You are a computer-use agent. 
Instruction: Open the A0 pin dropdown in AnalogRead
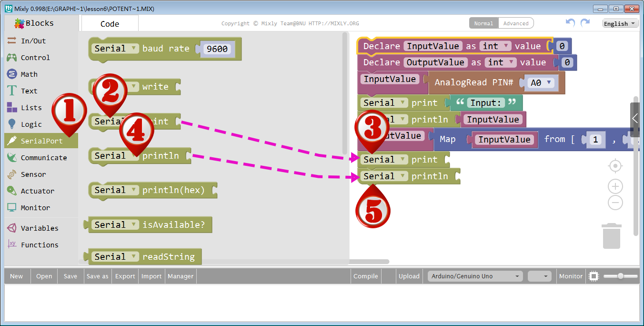pos(541,83)
